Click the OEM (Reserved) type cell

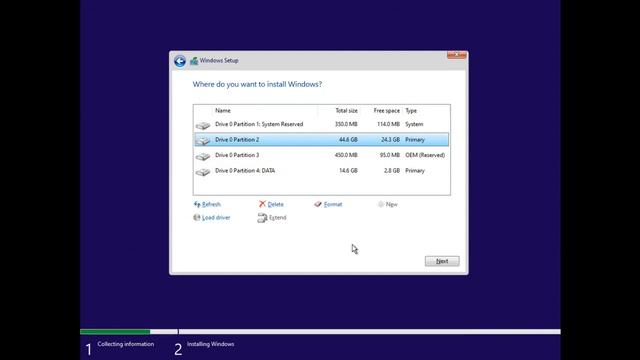tap(425, 155)
